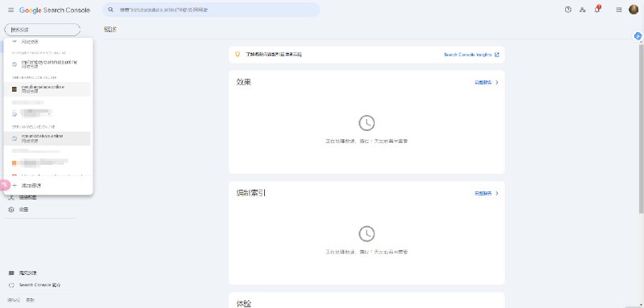
Task: Click the feedback icon at sidebar bottom
Action: click(x=11, y=273)
